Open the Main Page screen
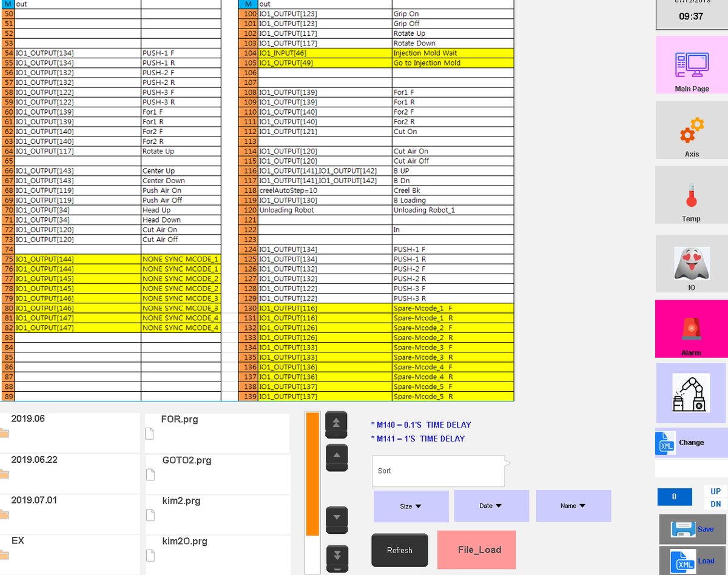The height and width of the screenshot is (575, 728). (692, 65)
